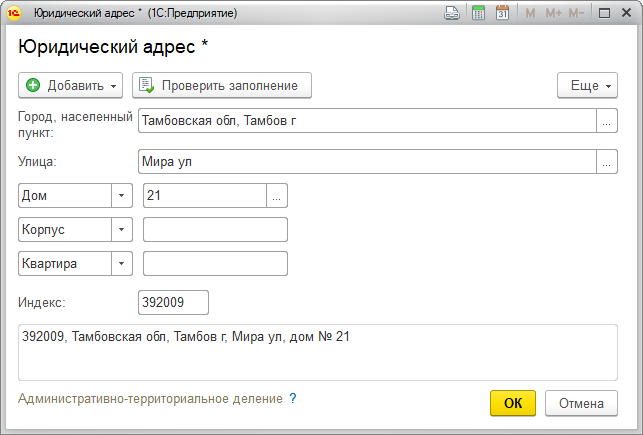Click the house number ellipsis button
The width and height of the screenshot is (643, 435).
click(x=277, y=196)
